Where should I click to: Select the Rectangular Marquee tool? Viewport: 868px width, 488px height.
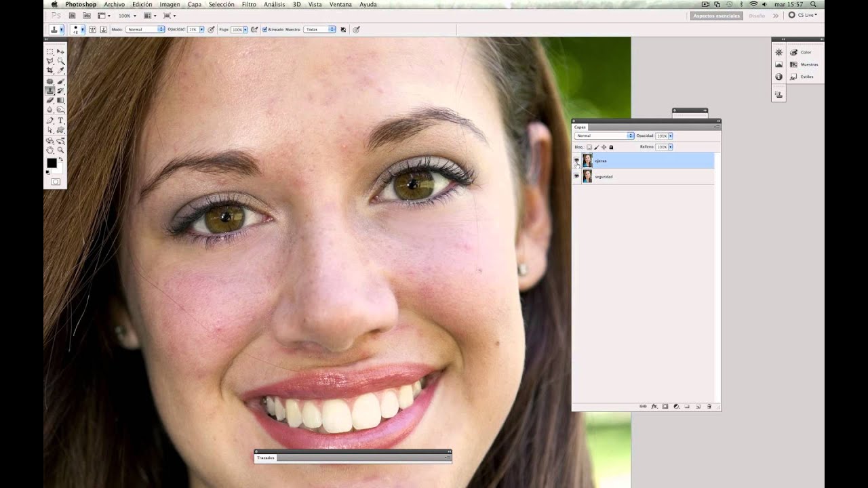pyautogui.click(x=50, y=52)
